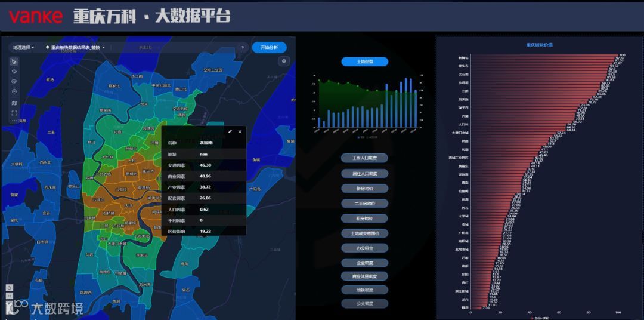
Task: Click the 蔡家北 map block
Action: [x=114, y=86]
